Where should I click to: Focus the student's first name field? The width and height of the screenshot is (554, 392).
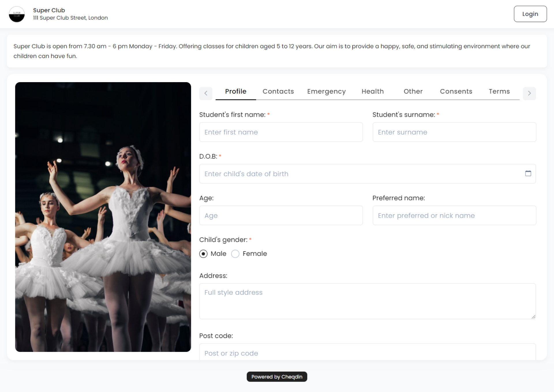(281, 132)
